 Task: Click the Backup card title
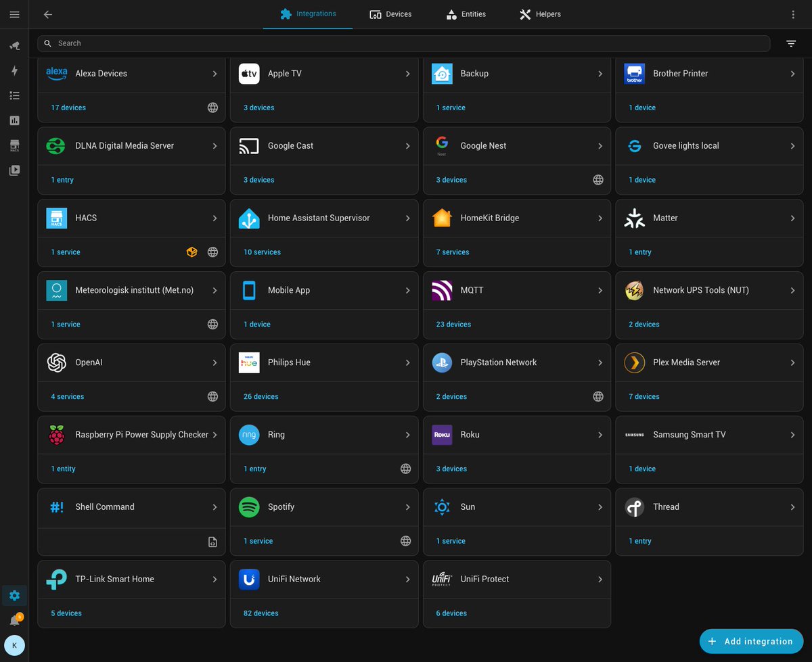pos(474,74)
